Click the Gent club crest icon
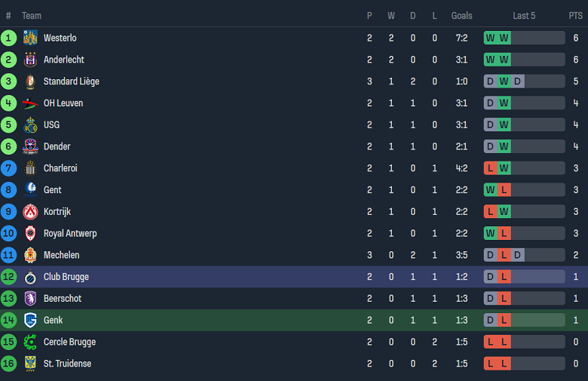Screen dimensions: 588x381 [x=30, y=190]
